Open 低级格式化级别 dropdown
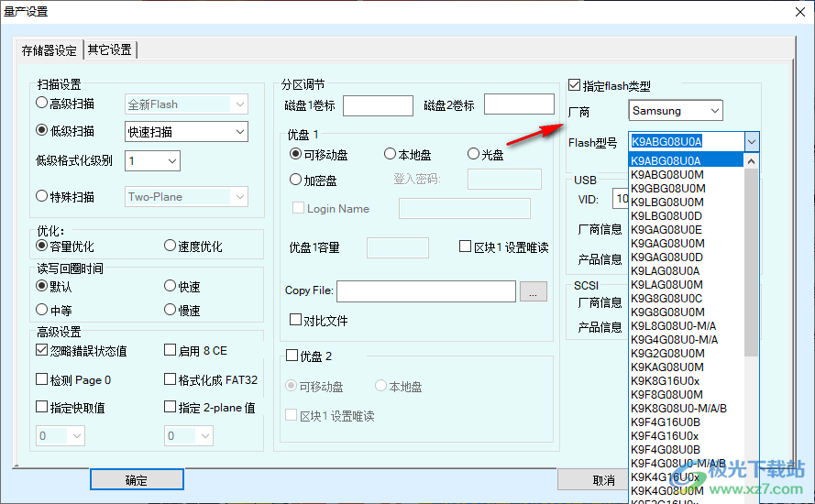The height and width of the screenshot is (504, 815). tap(152, 161)
